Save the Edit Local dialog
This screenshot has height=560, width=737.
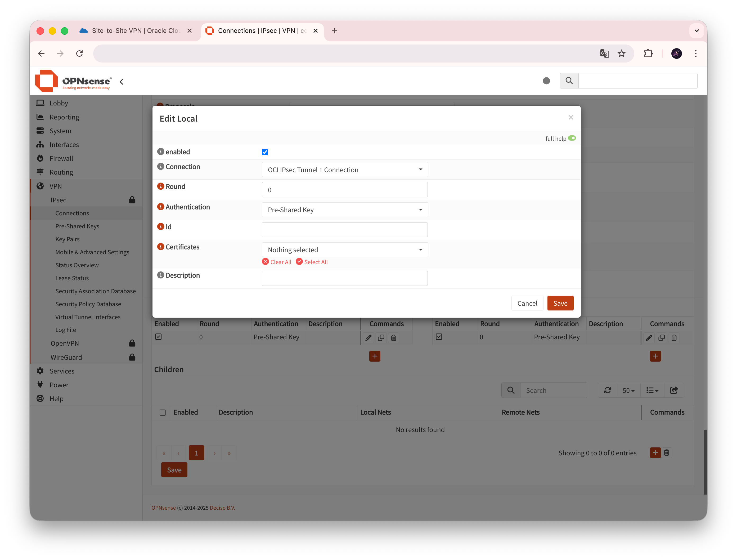pyautogui.click(x=560, y=303)
